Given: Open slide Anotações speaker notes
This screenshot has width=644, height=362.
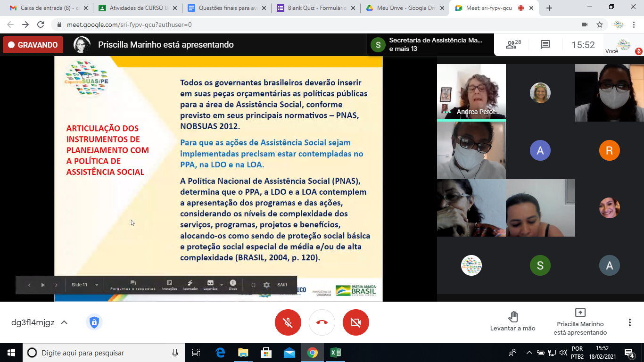Looking at the screenshot, I should coord(169,285).
